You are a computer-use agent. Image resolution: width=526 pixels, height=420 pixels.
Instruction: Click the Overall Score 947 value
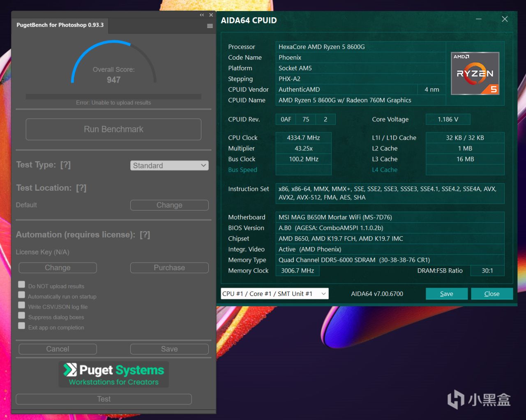pyautogui.click(x=113, y=80)
